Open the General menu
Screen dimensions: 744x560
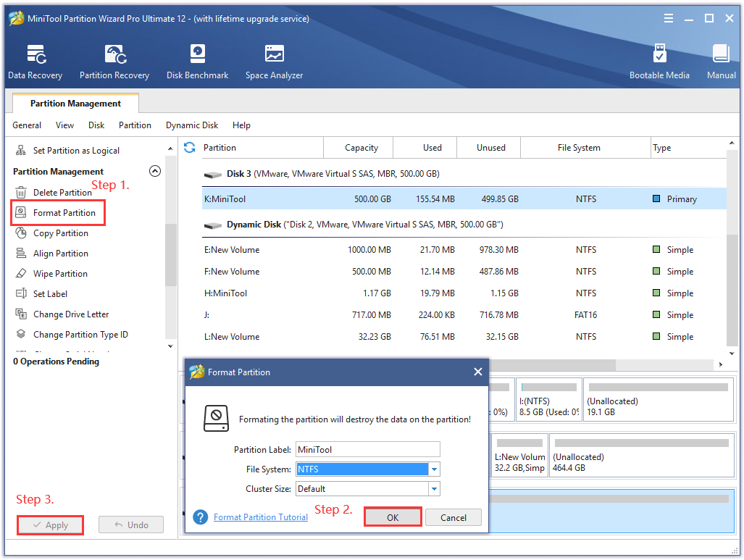coord(27,125)
